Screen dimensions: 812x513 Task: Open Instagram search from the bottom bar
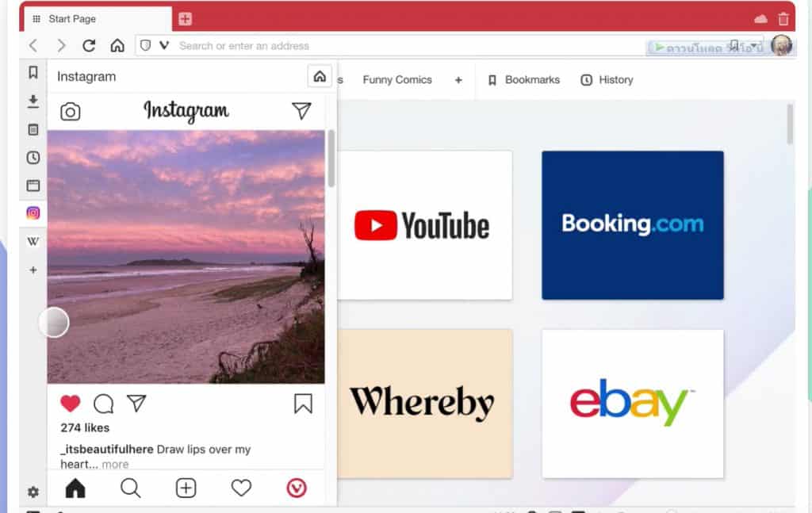[130, 488]
